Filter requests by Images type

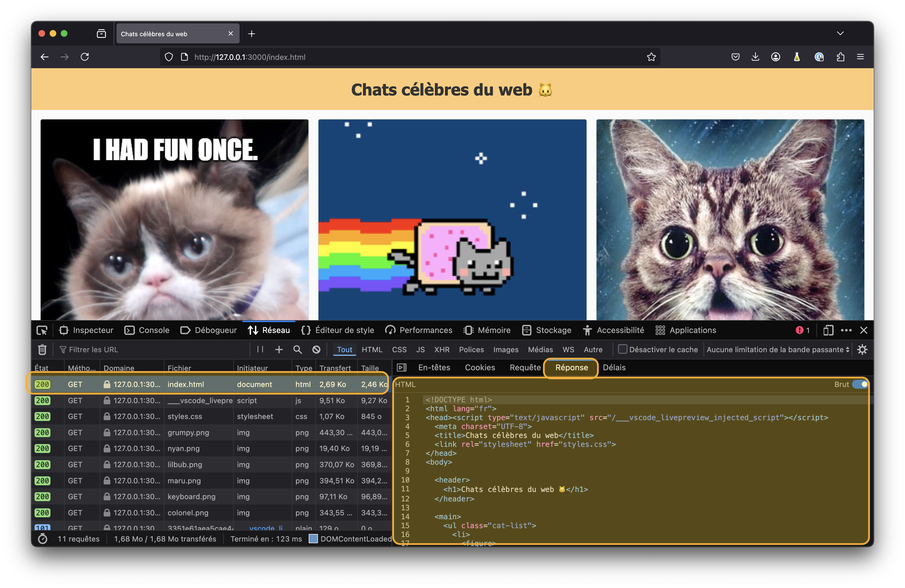tap(506, 349)
